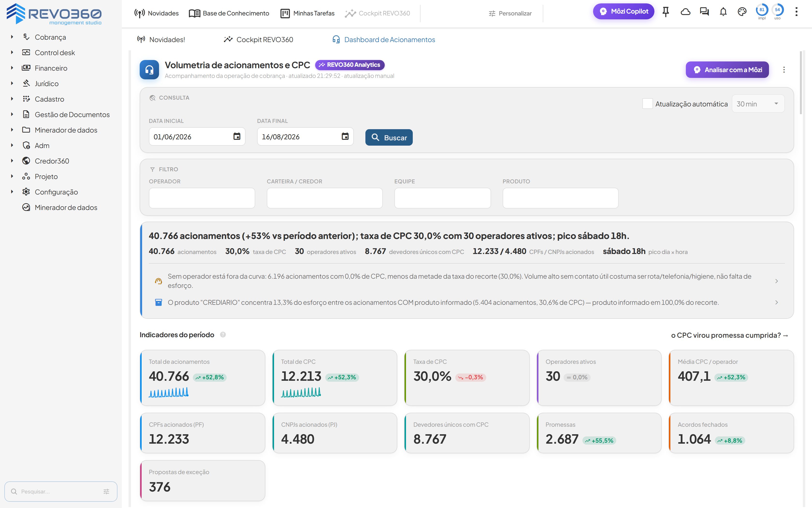Open calendar picker for Data Inicial
The image size is (812, 508).
237,136
